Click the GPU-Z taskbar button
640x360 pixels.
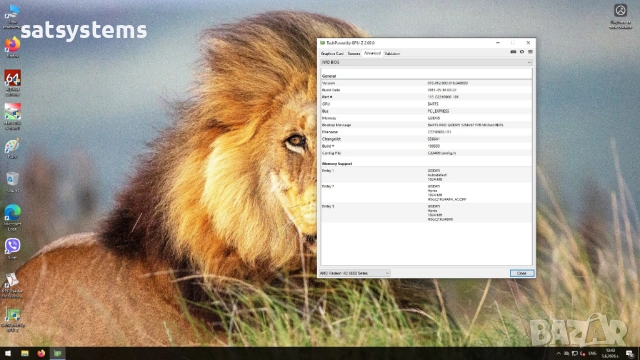point(58,353)
